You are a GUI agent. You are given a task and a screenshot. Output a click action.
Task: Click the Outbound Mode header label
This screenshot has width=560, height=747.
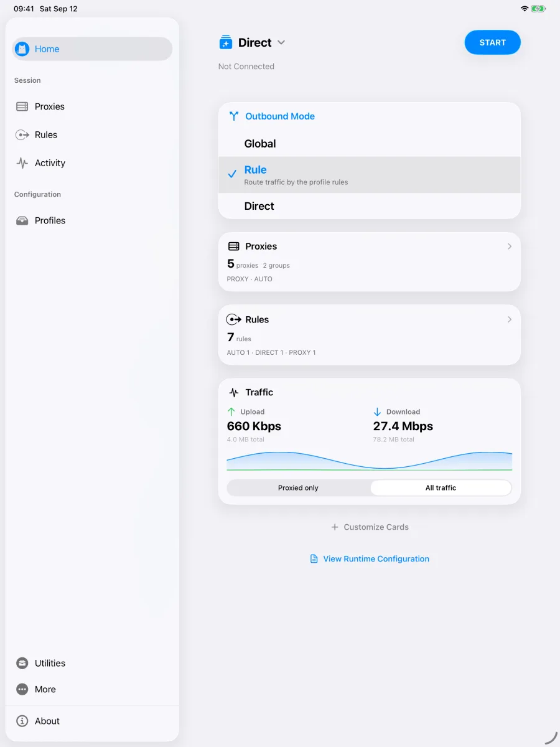point(280,116)
